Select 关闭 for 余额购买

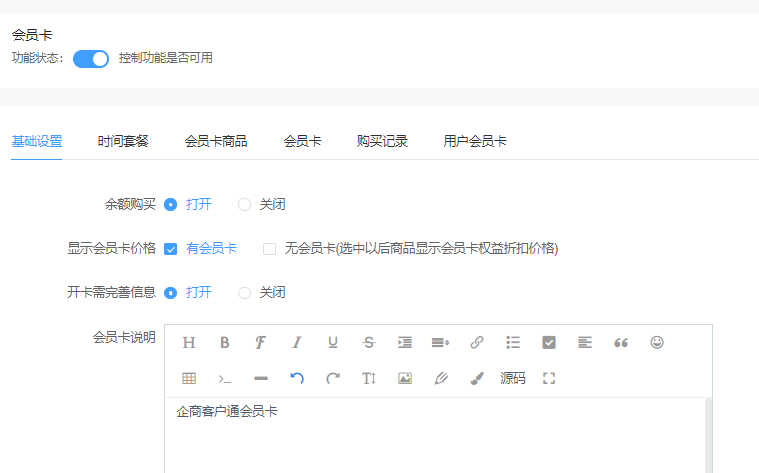coord(244,205)
